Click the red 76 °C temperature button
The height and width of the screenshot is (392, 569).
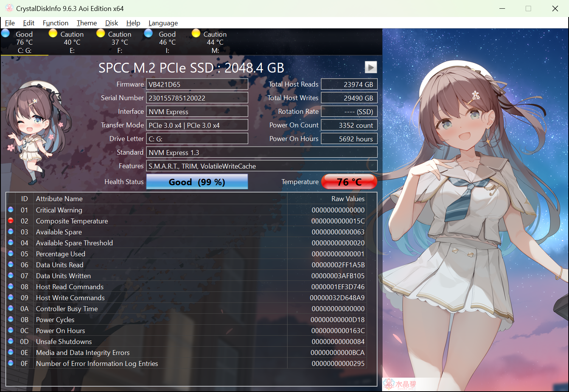[349, 182]
